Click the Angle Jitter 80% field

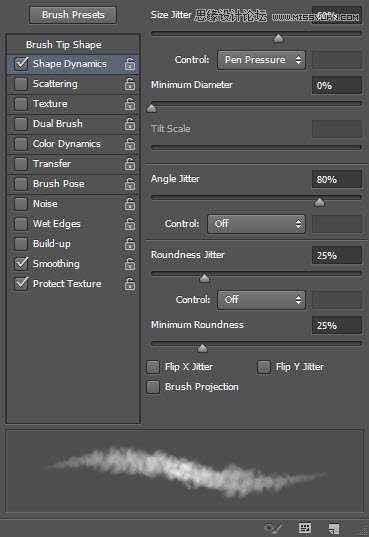click(x=337, y=179)
